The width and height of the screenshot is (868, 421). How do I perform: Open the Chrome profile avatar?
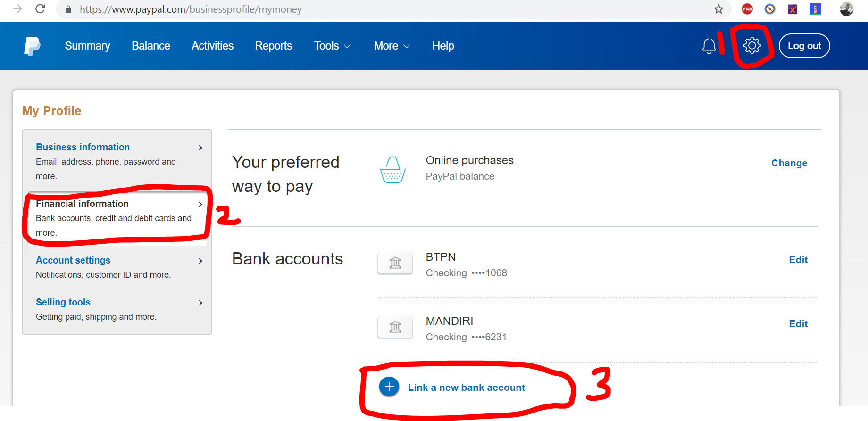point(847,9)
